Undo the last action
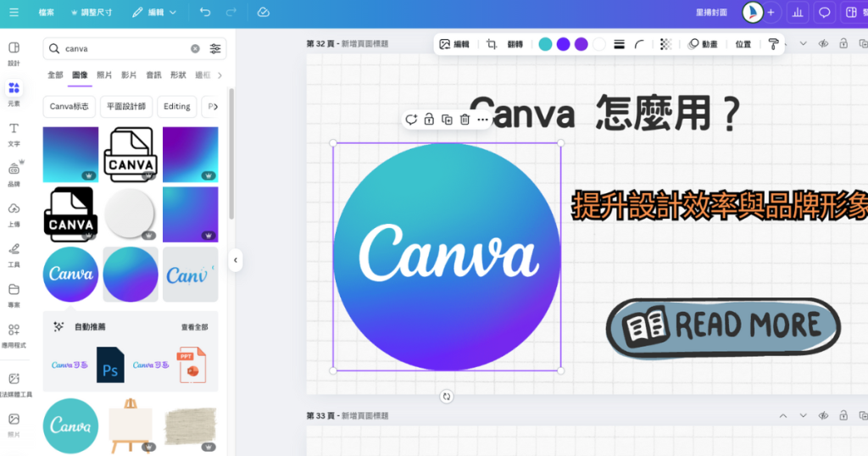The image size is (868, 456). coord(205,12)
